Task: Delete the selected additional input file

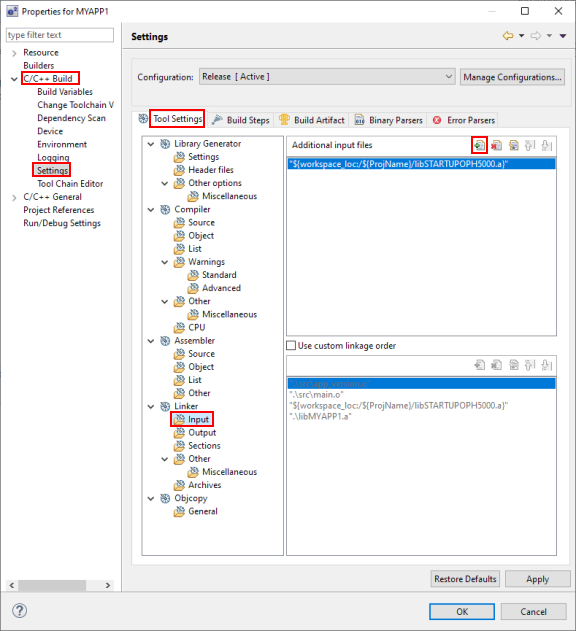Action: point(496,145)
